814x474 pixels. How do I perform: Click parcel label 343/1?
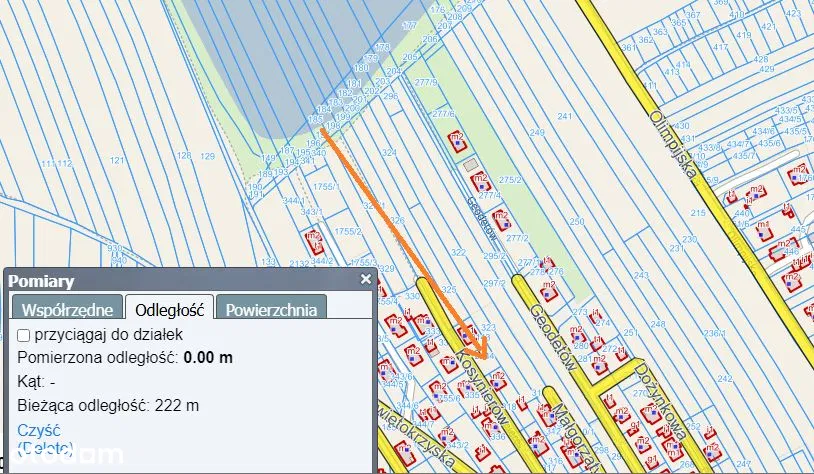[x=311, y=212]
